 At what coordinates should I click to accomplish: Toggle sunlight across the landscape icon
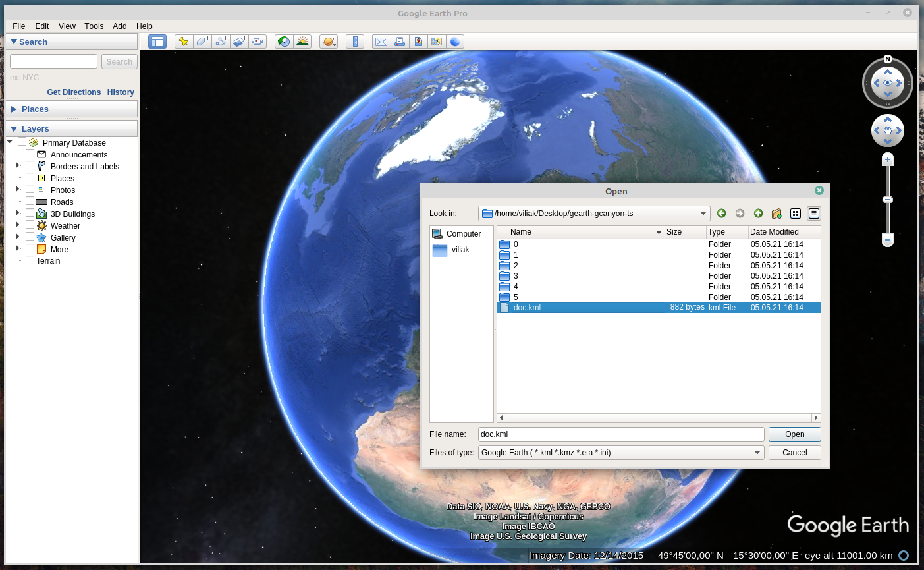point(302,42)
